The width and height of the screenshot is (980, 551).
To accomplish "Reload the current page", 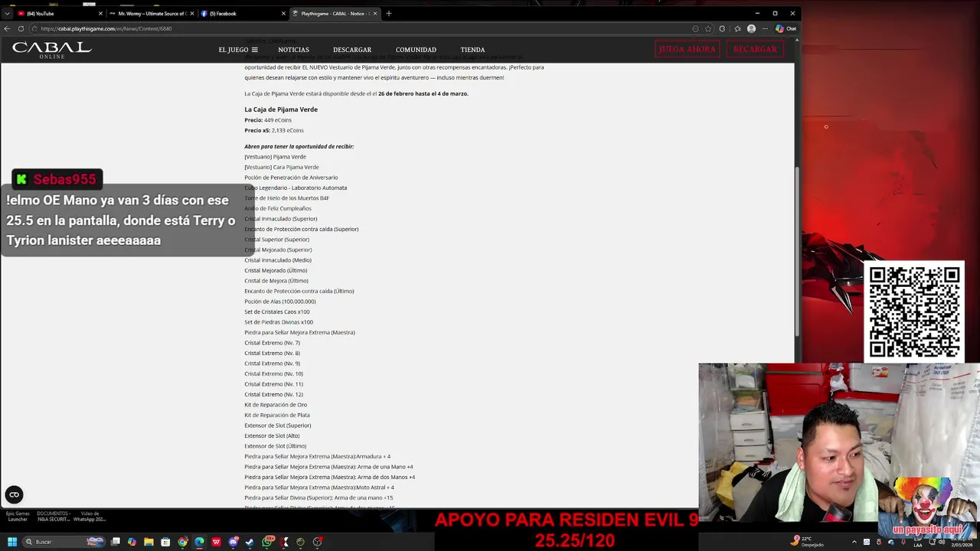I will point(21,28).
